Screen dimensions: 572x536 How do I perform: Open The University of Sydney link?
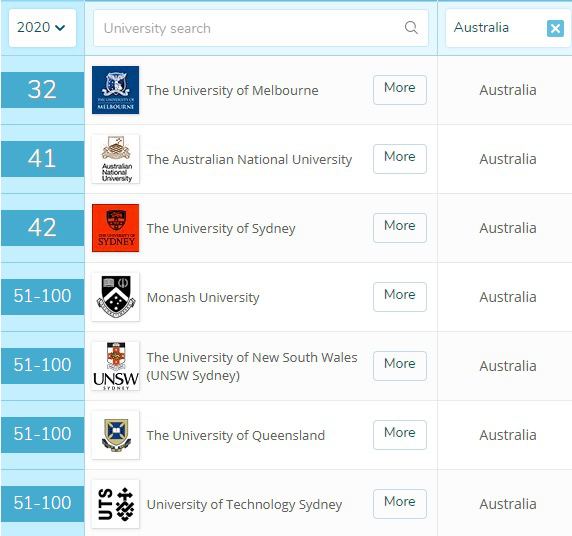[221, 228]
